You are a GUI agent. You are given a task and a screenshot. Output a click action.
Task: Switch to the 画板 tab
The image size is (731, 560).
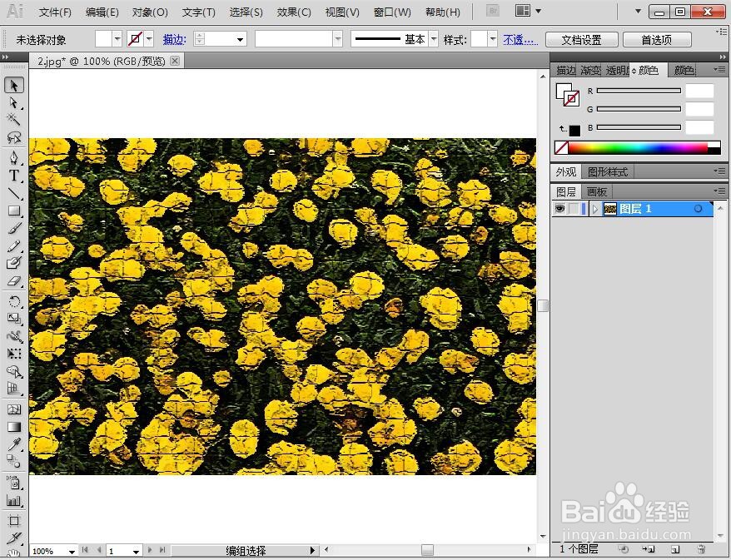point(596,192)
